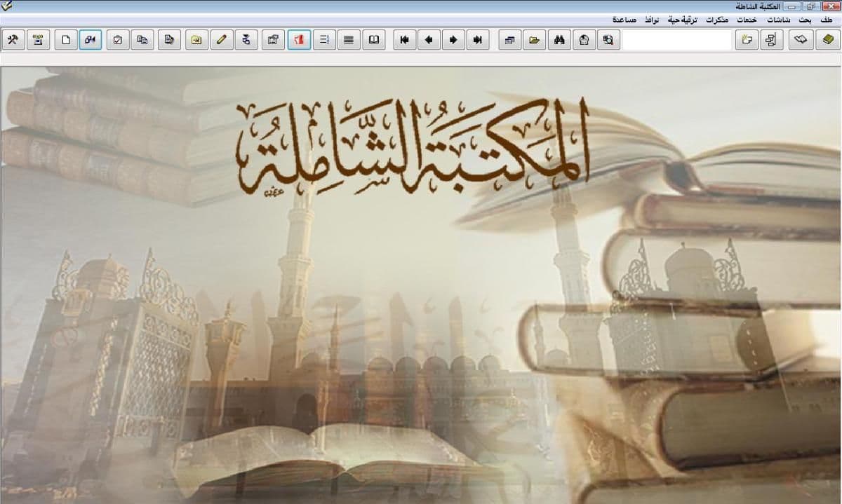
Task: Click the hammer and wrench tools icon
Action: pos(13,40)
